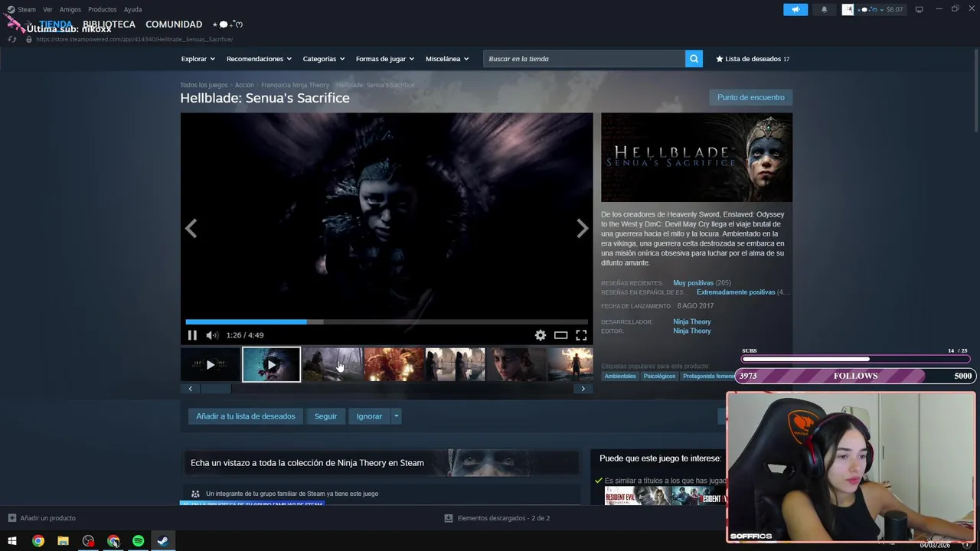Open the Productos menu
The height and width of the screenshot is (551, 980).
[x=102, y=10]
